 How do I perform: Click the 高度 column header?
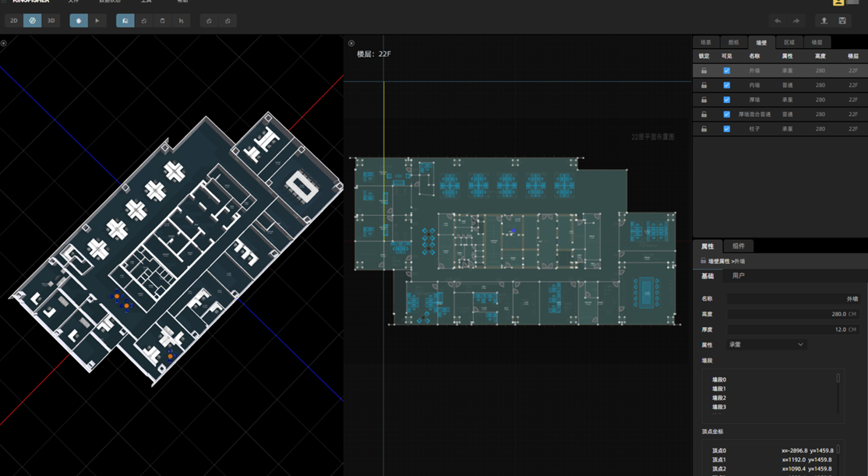click(820, 56)
